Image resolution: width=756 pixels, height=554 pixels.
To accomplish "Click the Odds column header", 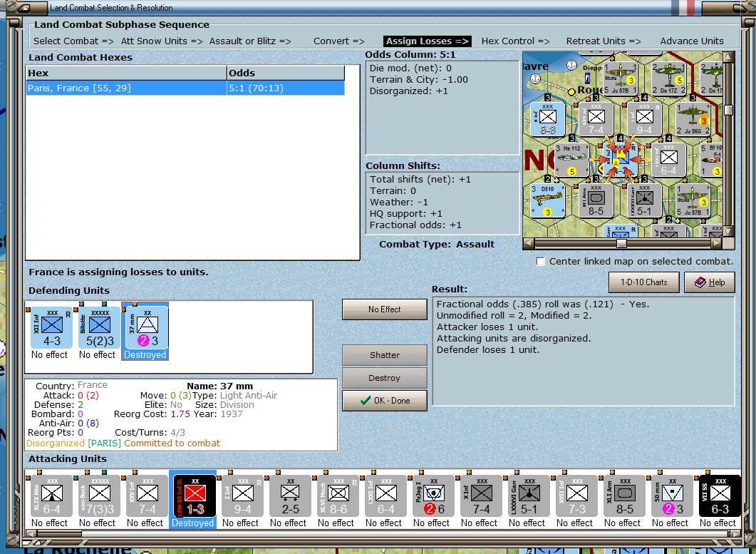I will [x=286, y=73].
